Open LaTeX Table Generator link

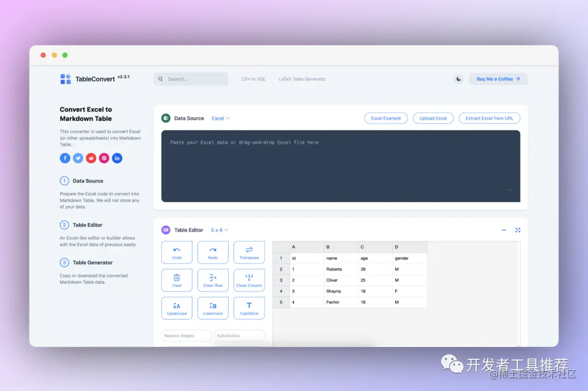tap(302, 79)
